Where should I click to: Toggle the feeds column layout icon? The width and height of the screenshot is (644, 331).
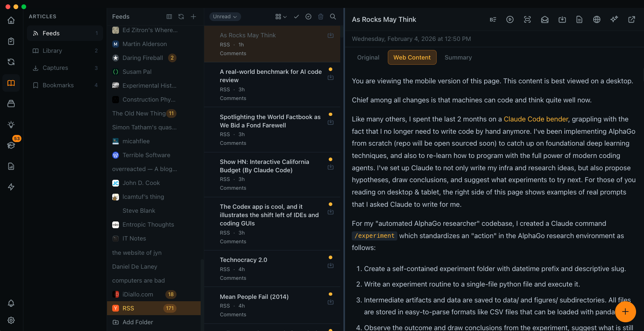click(x=169, y=17)
